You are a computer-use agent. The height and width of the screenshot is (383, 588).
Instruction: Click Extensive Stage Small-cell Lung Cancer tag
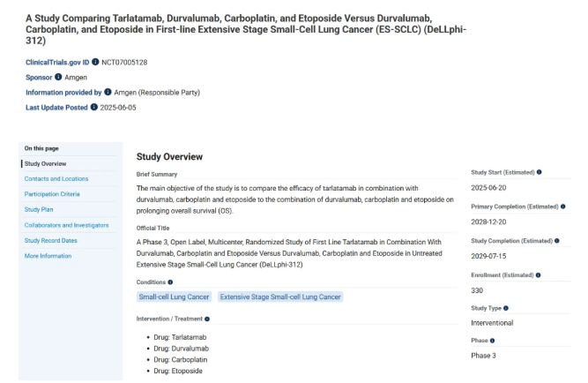280,297
